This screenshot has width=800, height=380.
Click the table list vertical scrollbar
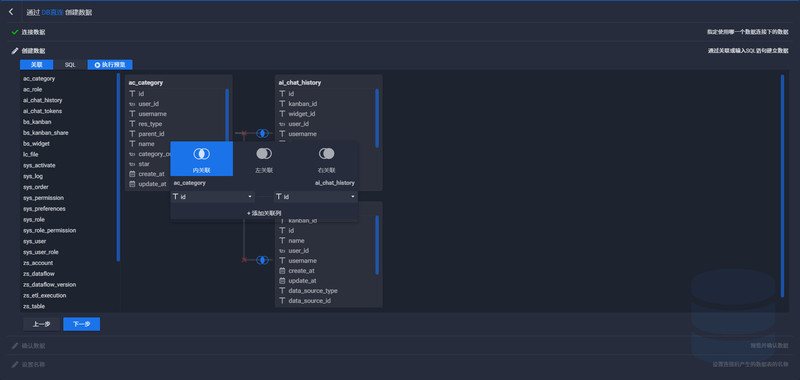[x=118, y=167]
